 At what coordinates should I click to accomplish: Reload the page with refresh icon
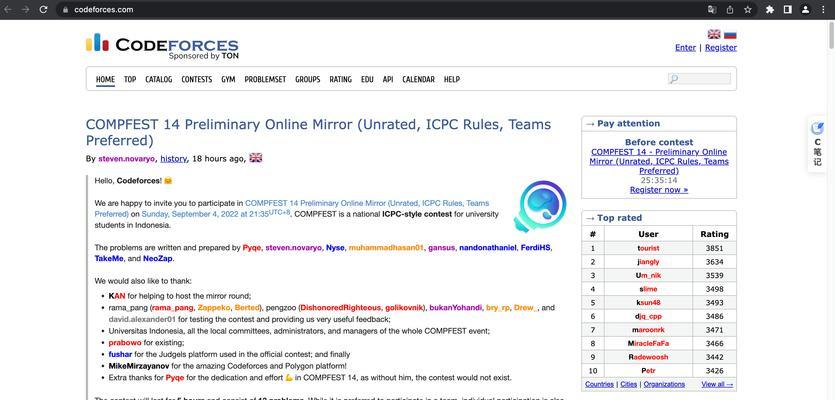[x=44, y=10]
